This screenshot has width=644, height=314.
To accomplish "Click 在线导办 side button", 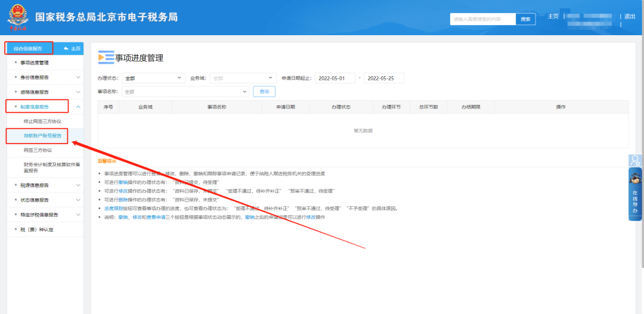I will pyautogui.click(x=636, y=194).
